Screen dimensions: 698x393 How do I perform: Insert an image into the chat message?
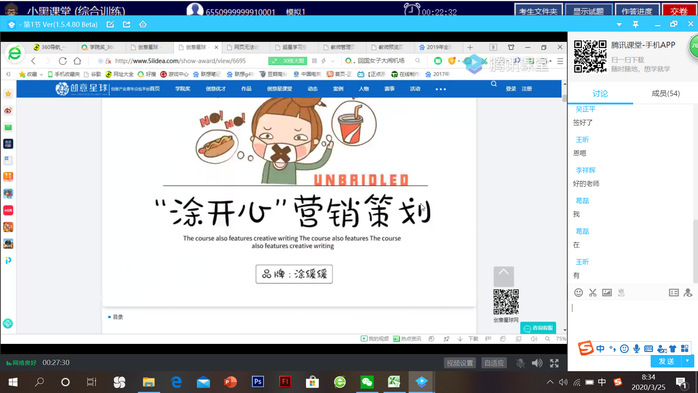click(607, 292)
